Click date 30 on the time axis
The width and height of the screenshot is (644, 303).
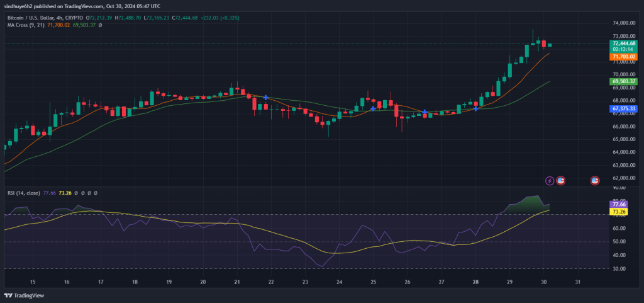pyautogui.click(x=543, y=282)
